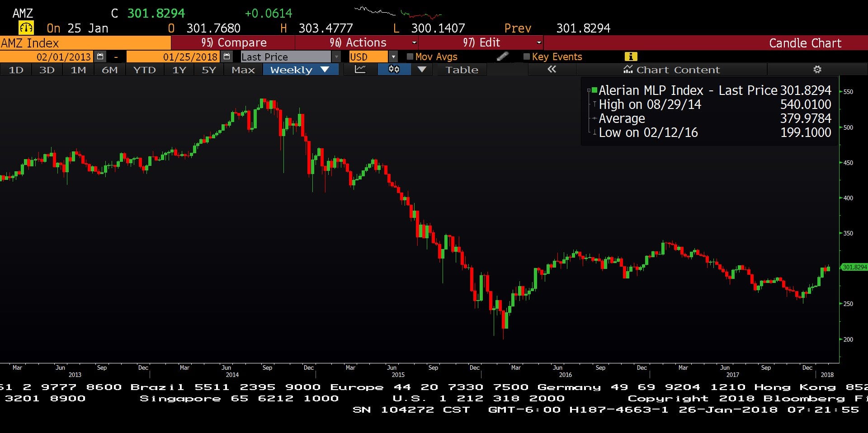
Task: Click the 95) Compare menu
Action: (234, 42)
